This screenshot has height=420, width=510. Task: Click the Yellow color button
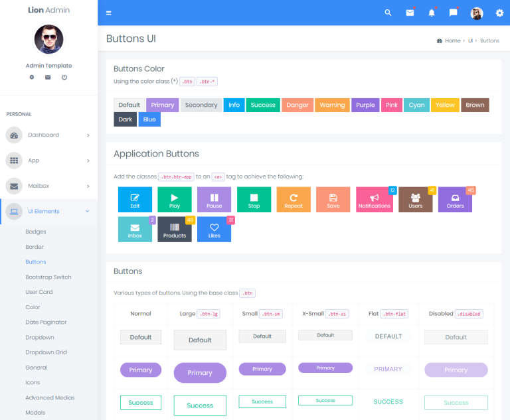[445, 105]
